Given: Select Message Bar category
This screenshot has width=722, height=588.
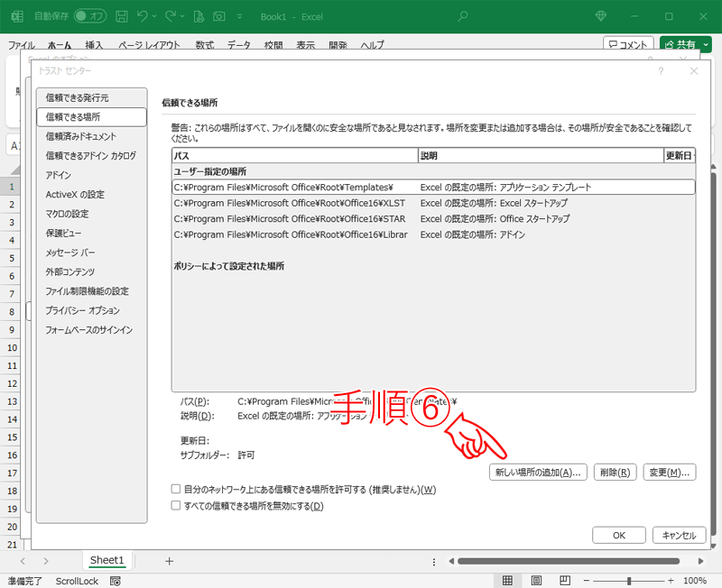Looking at the screenshot, I should [92, 253].
